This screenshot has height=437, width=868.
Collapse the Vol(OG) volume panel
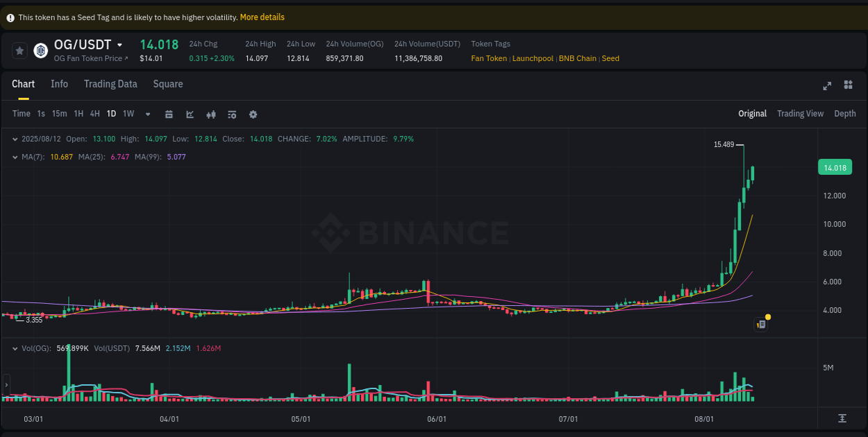[x=15, y=348]
